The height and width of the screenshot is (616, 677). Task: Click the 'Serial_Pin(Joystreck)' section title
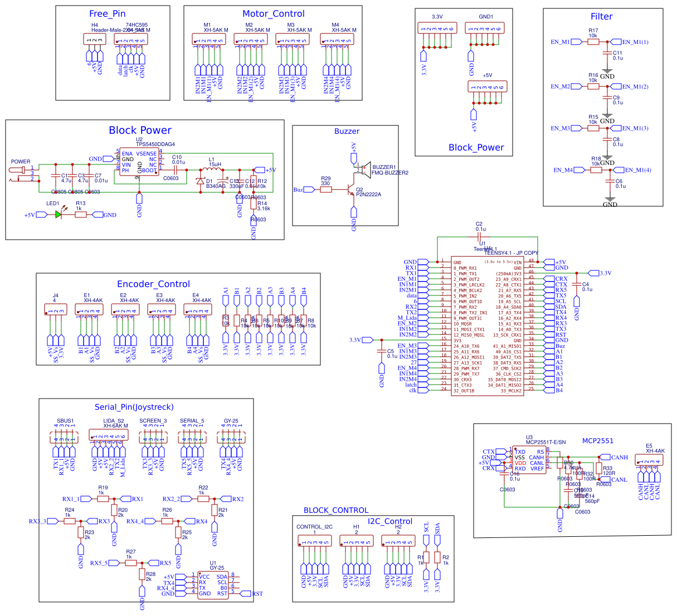(x=134, y=407)
